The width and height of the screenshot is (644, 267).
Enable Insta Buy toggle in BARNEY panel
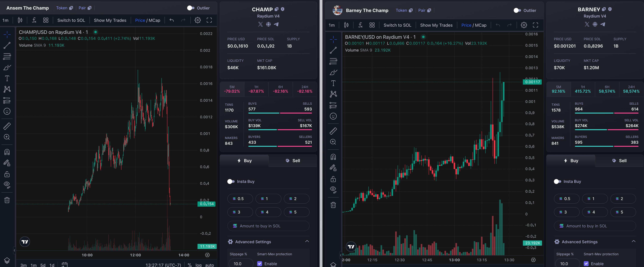pyautogui.click(x=557, y=181)
